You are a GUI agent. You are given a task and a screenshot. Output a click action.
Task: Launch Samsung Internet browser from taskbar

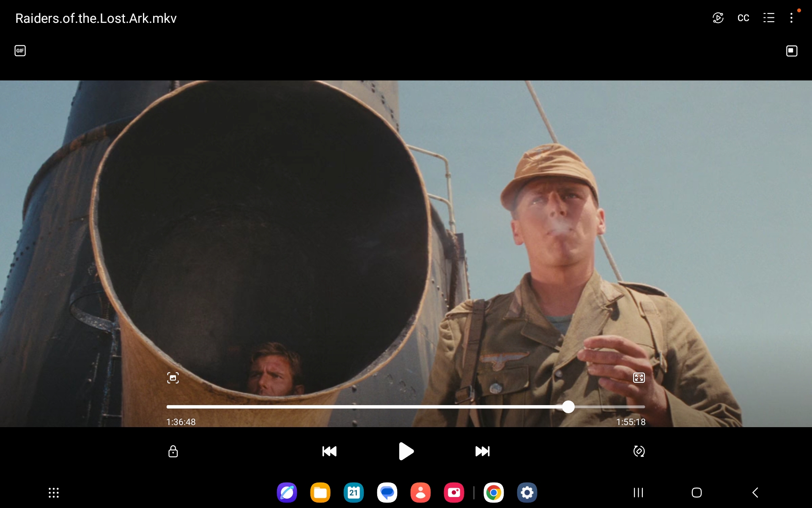(287, 493)
